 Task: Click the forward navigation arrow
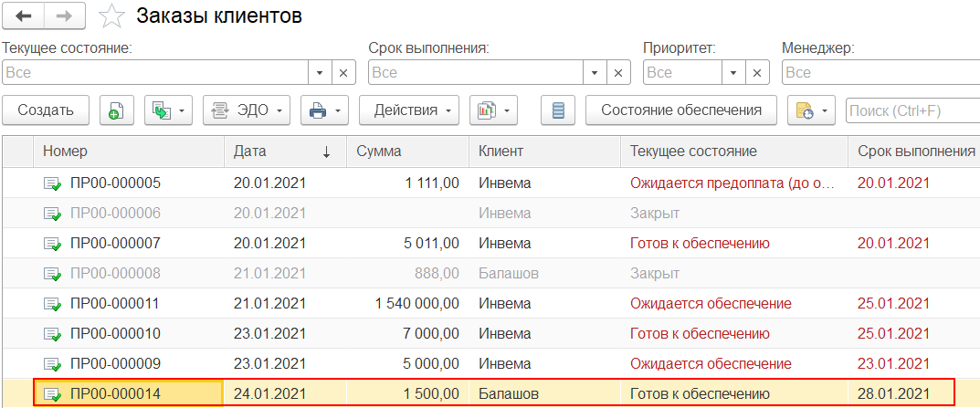[66, 16]
